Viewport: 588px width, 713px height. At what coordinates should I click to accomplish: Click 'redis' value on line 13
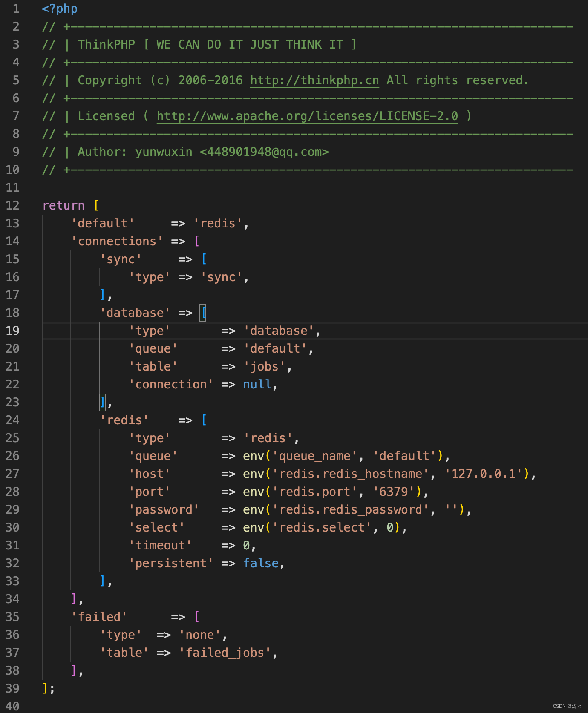218,224
